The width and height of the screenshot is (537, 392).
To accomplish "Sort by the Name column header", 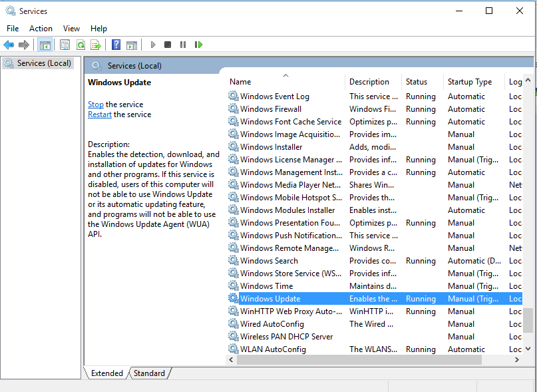I will tap(285, 82).
